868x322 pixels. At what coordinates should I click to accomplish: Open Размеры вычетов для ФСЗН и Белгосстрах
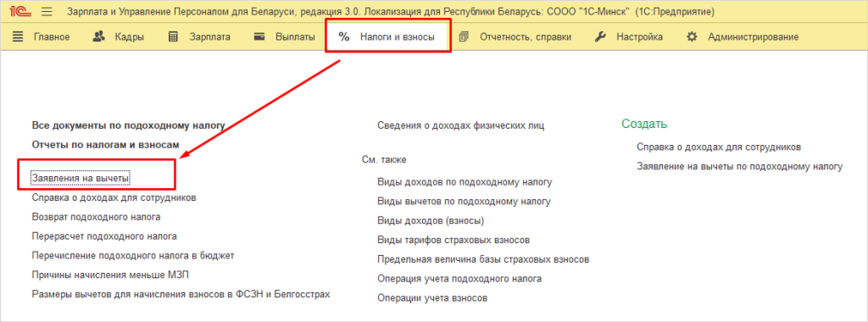click(181, 293)
